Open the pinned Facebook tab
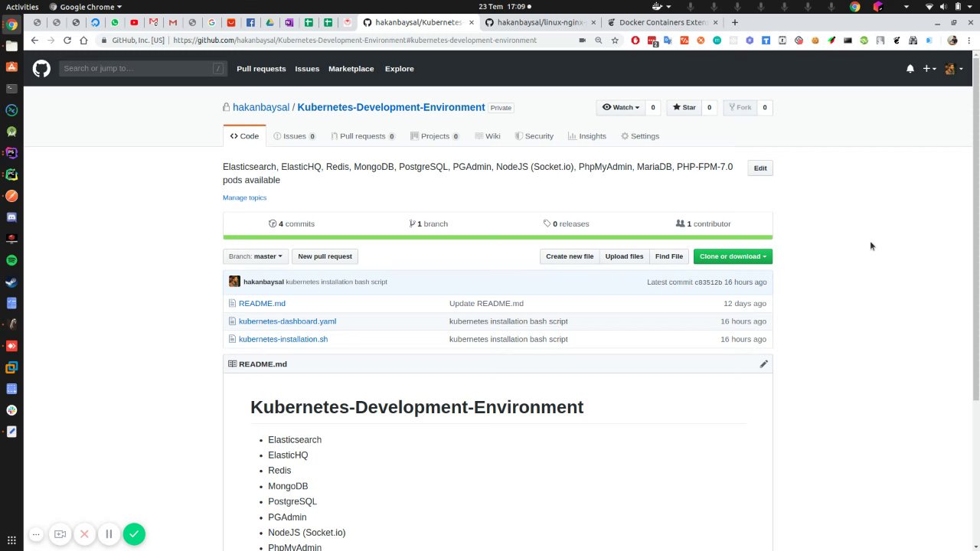Image resolution: width=980 pixels, height=551 pixels. 250,22
